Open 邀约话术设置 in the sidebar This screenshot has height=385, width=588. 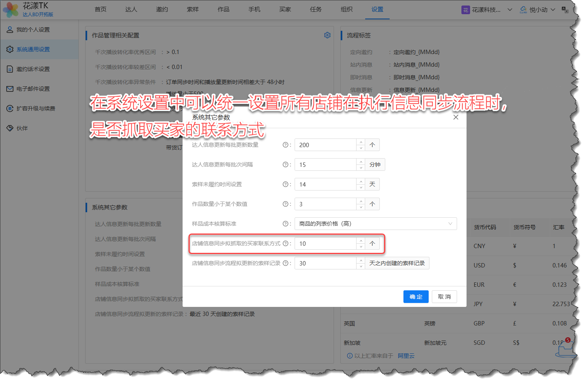[33, 69]
